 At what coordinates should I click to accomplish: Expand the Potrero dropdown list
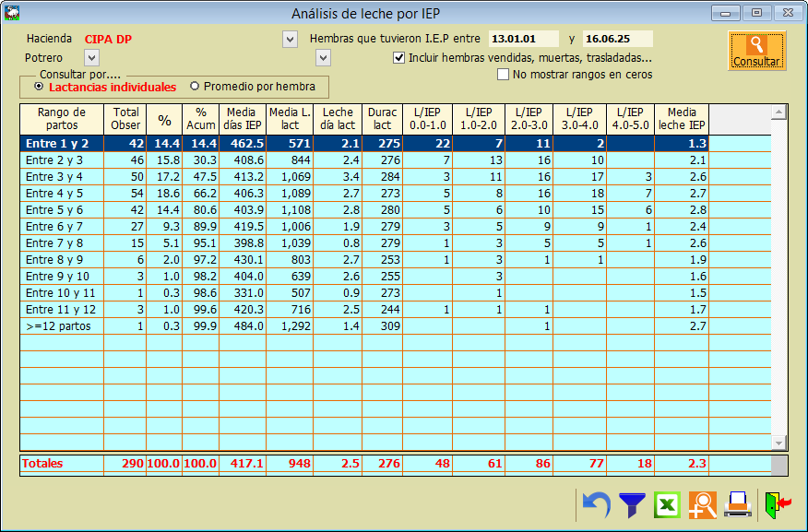[x=91, y=58]
